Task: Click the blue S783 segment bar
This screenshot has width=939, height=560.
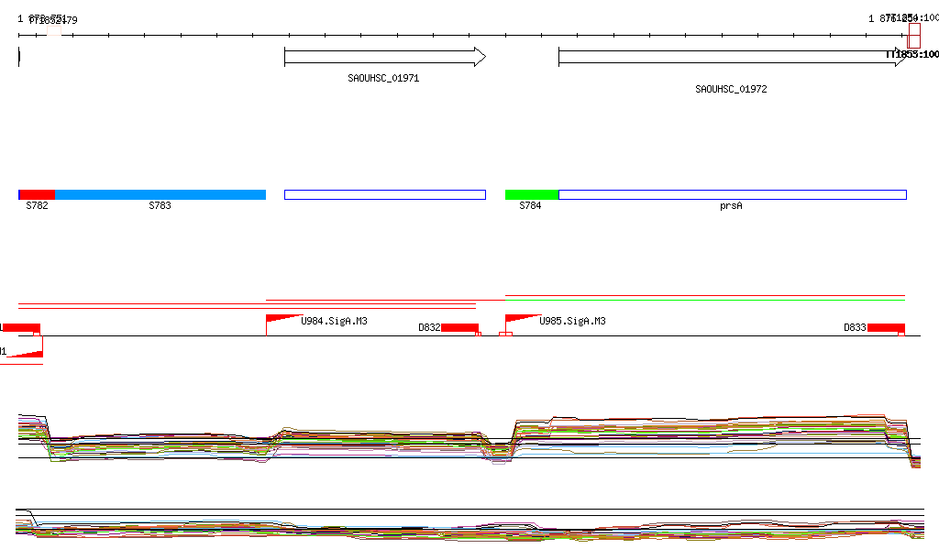Action: click(x=160, y=194)
